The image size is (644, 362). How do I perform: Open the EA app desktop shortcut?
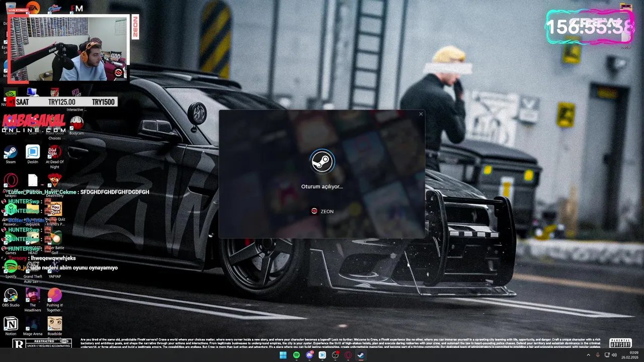[33, 8]
